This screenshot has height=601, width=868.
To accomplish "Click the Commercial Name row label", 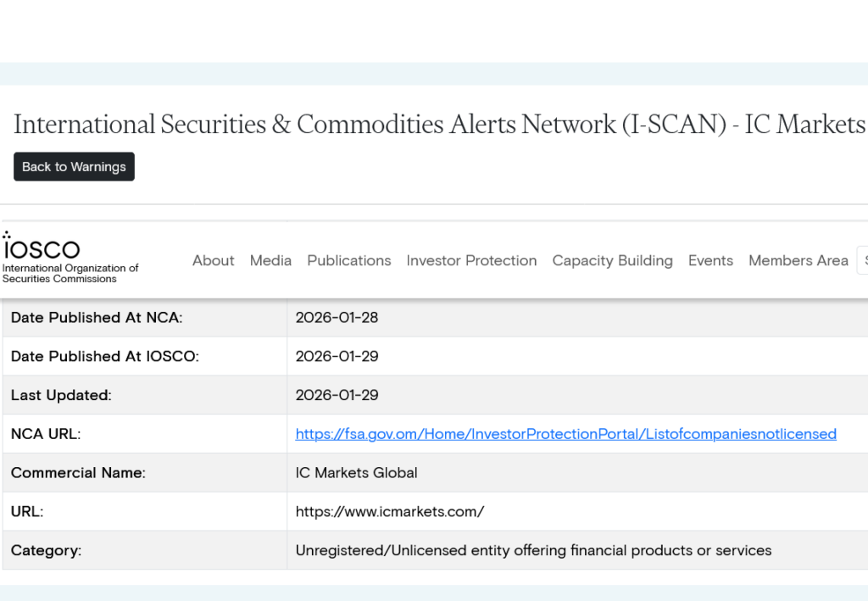I will click(78, 473).
